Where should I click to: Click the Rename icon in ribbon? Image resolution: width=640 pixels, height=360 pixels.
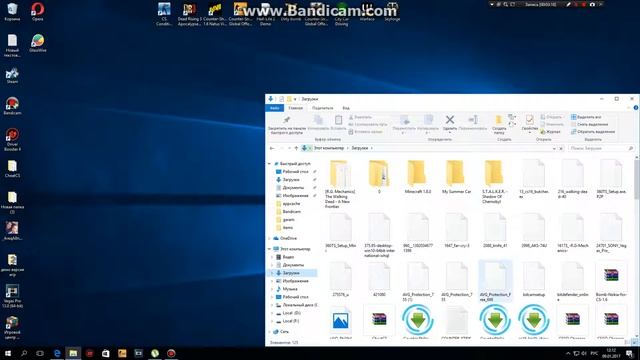pyautogui.click(x=473, y=120)
